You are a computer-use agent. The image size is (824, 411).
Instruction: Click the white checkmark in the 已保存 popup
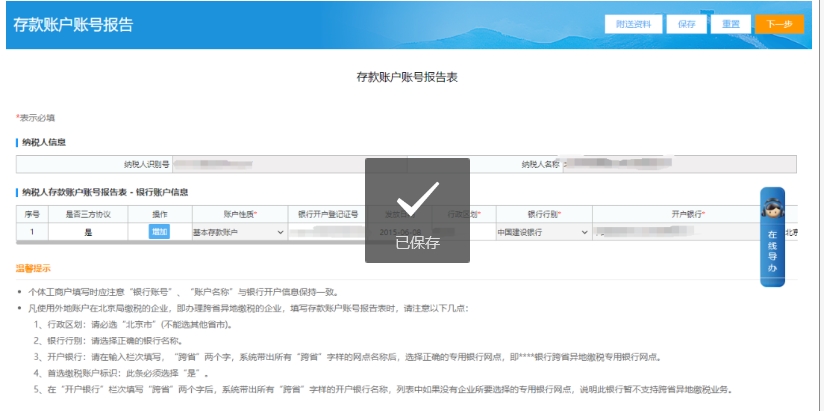[417, 199]
